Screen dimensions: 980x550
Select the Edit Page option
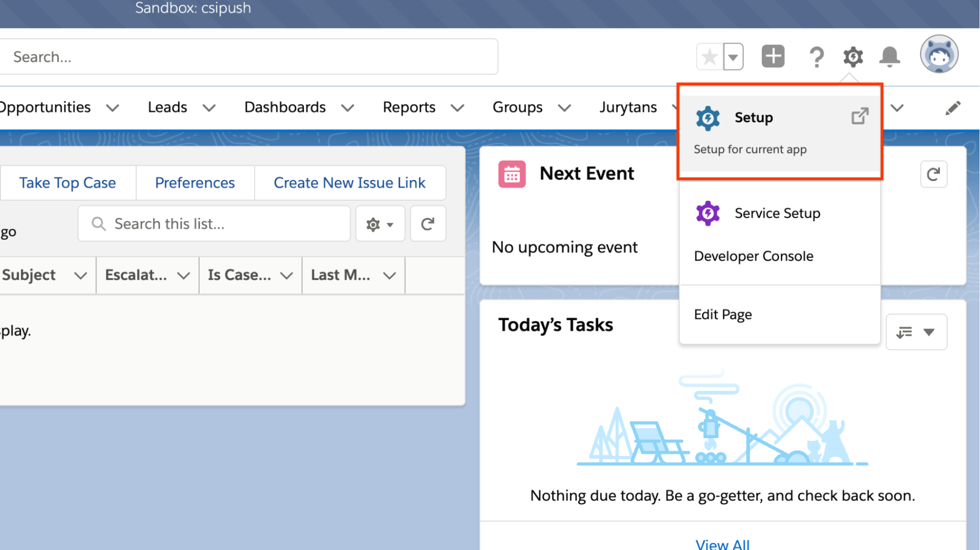(723, 314)
